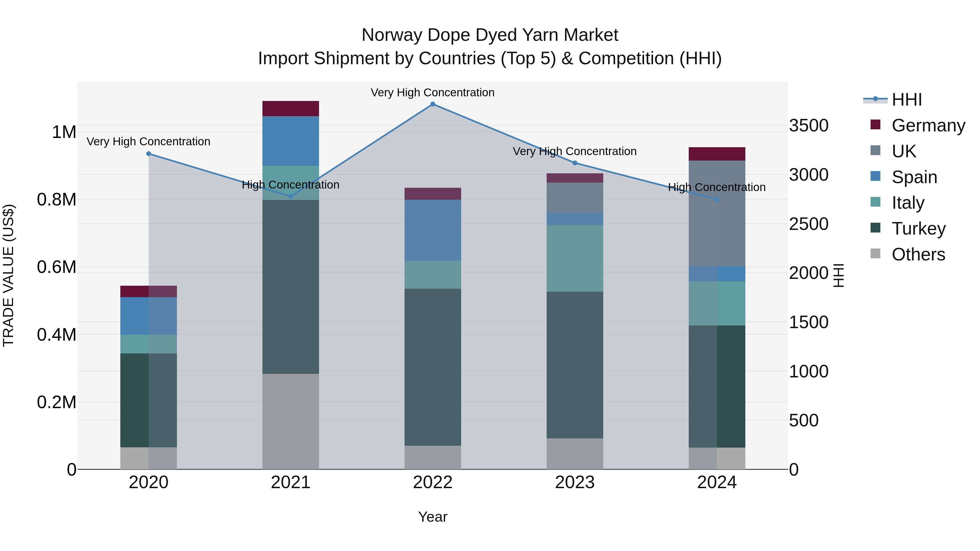
Task: Click the Italy segment of the 2021 bar
Action: [x=291, y=183]
